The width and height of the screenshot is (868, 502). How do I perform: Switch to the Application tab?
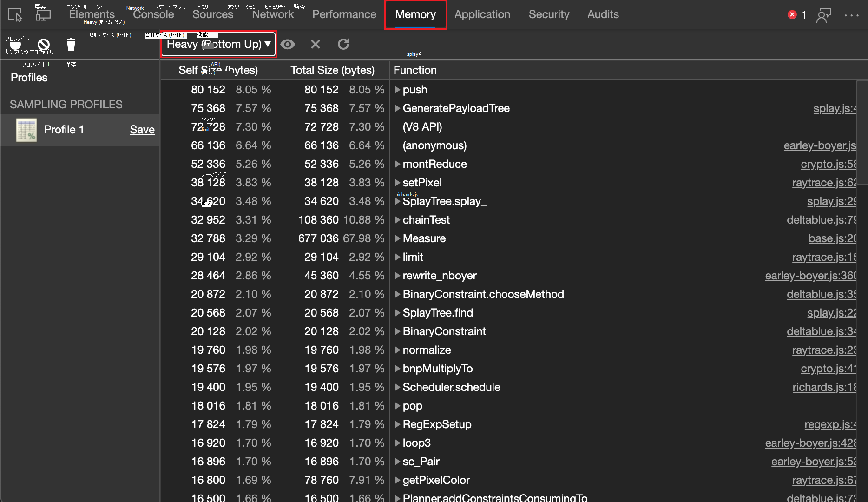click(482, 14)
